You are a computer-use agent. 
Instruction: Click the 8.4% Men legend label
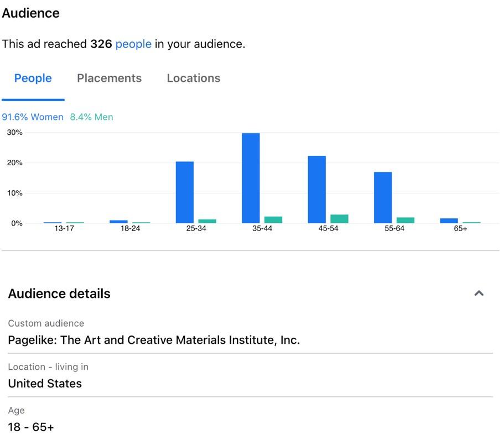(92, 117)
